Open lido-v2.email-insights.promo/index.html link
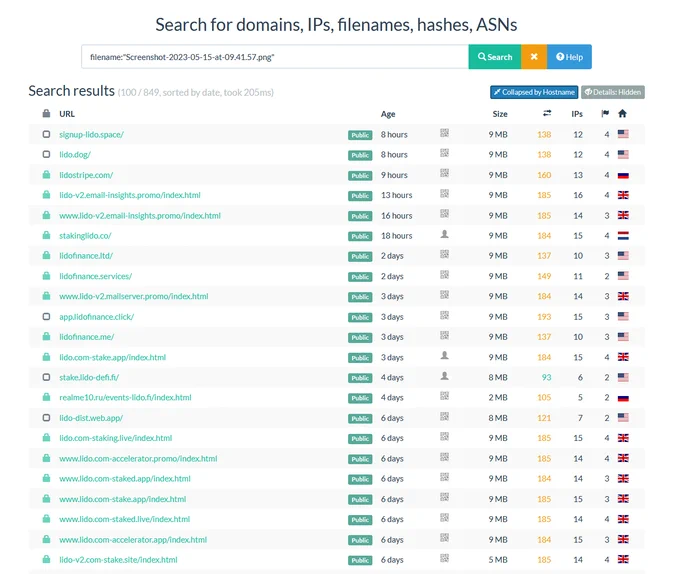This screenshot has height=574, width=680. pyautogui.click(x=130, y=195)
